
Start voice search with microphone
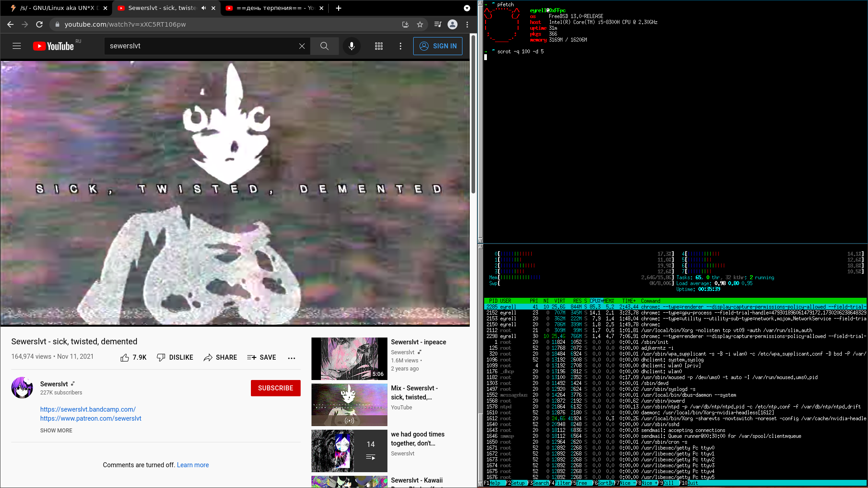pos(352,46)
